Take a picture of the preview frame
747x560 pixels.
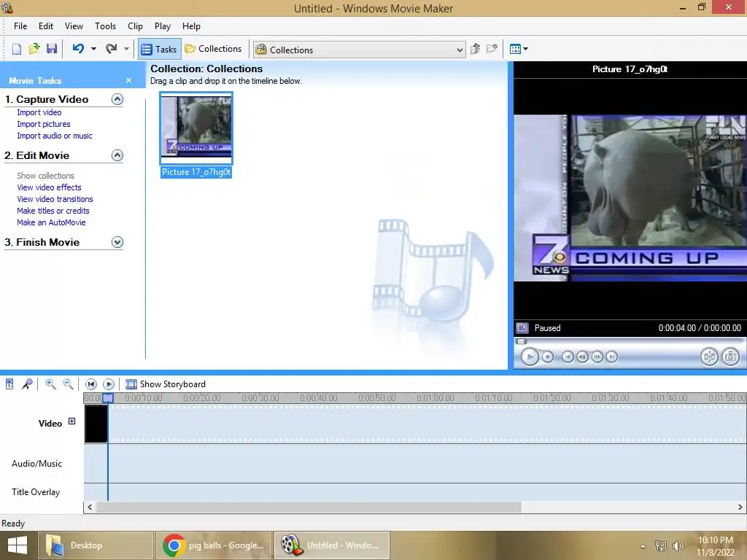coord(731,357)
